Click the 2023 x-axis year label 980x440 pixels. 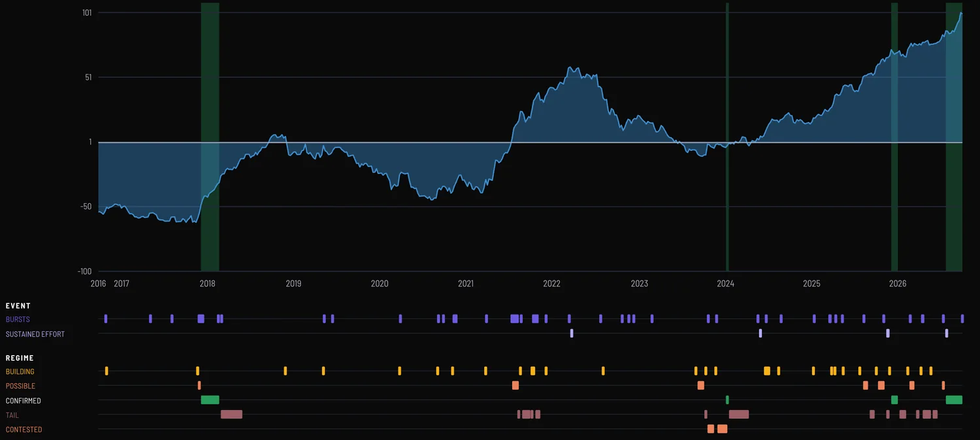[640, 284]
